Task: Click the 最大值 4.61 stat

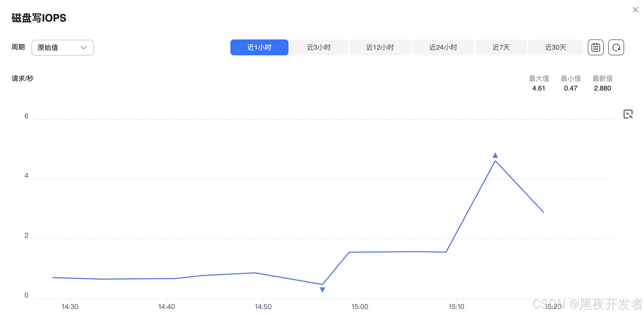Action: click(x=538, y=88)
